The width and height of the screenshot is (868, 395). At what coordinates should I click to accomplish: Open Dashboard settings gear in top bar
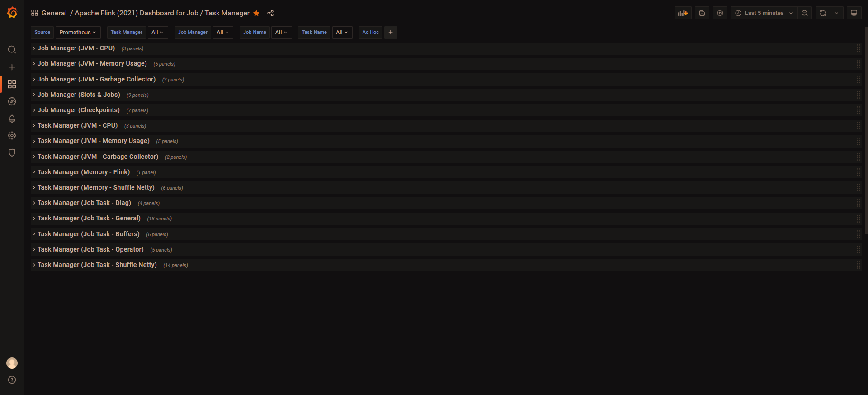[x=720, y=13]
